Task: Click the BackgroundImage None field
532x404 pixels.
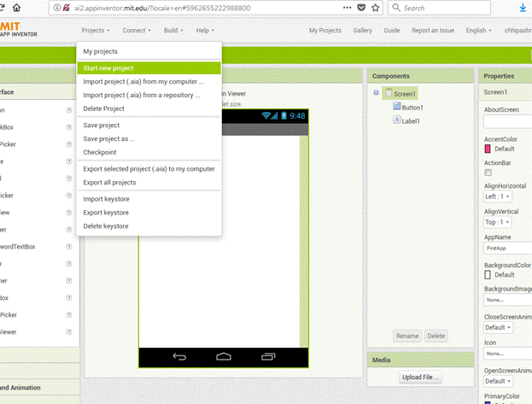Action: pyautogui.click(x=507, y=300)
